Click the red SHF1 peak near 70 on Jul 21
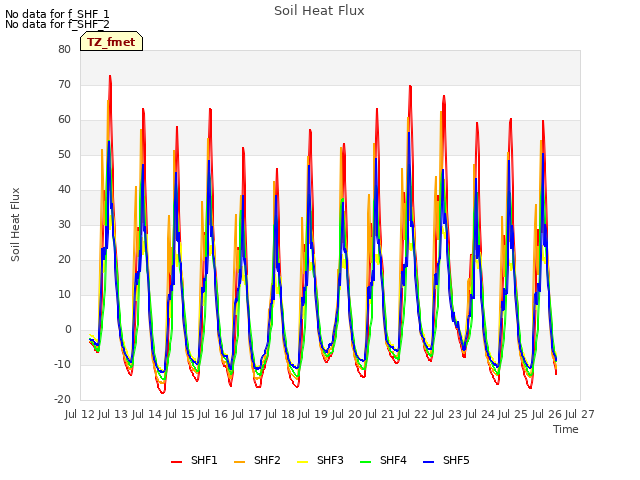Viewport: 640px width, 480px height. [410, 86]
